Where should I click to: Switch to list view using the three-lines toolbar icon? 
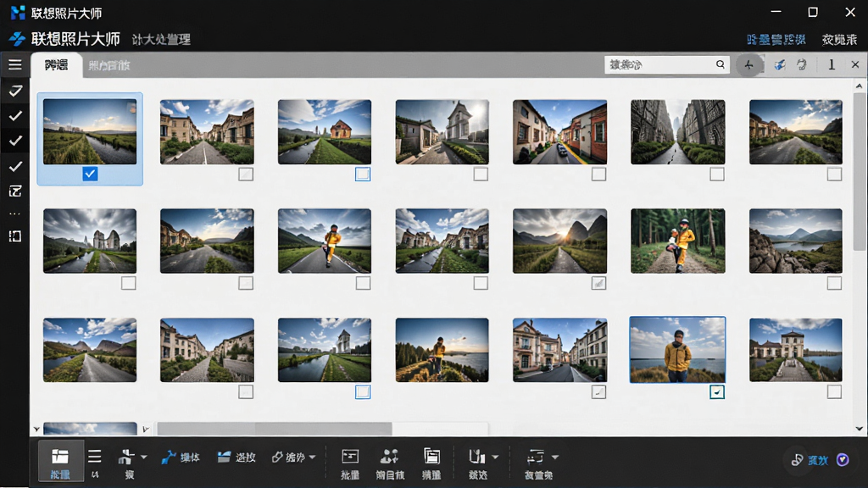95,457
